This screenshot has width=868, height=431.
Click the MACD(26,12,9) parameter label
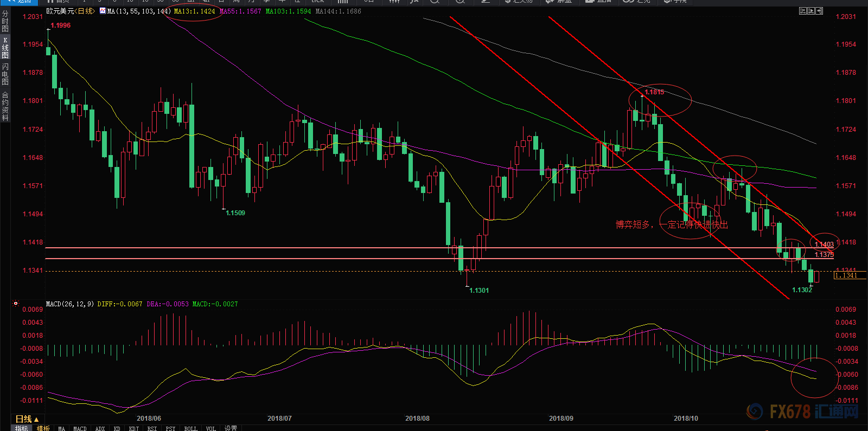[70, 304]
